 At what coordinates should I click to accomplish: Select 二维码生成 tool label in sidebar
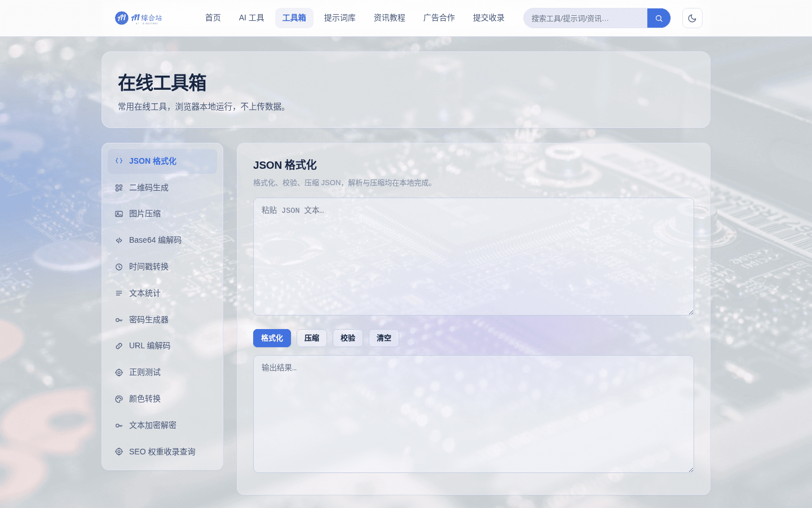pos(149,187)
